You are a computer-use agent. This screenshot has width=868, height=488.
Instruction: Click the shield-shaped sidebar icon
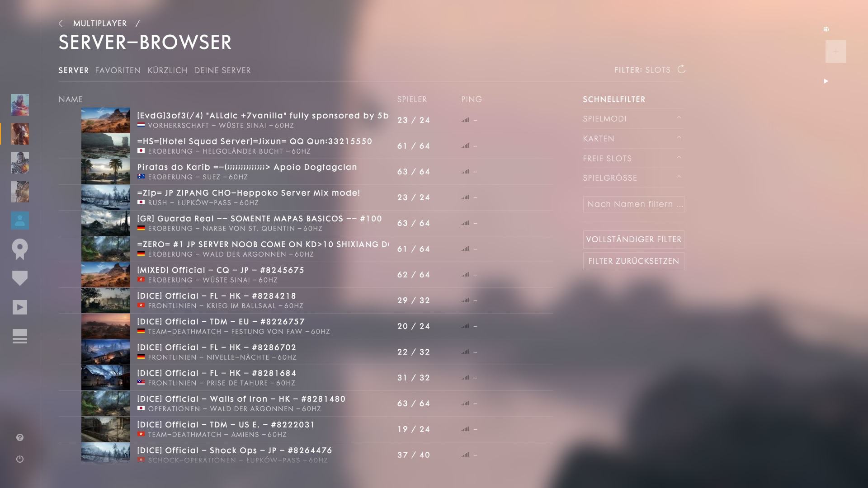(x=20, y=278)
